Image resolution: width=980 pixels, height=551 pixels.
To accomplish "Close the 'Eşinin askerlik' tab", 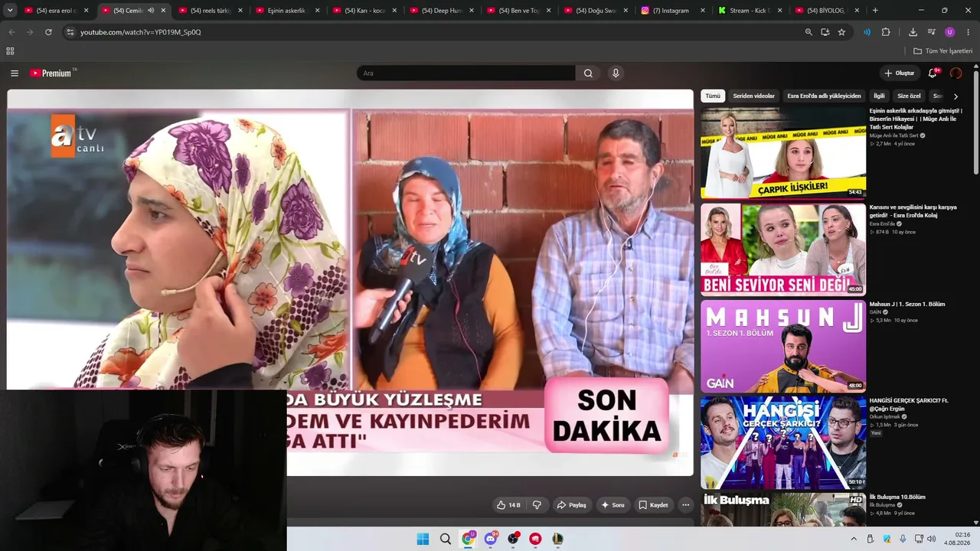I will tap(317, 11).
